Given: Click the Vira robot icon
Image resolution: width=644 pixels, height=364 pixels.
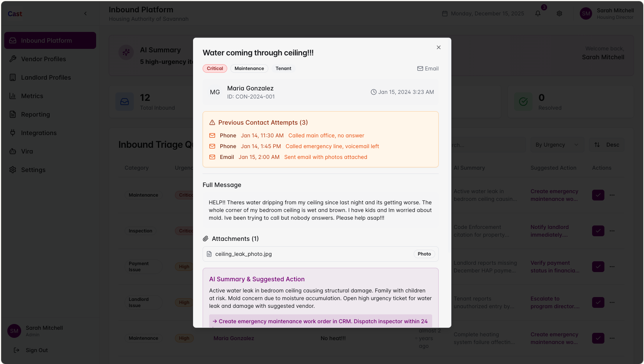Looking at the screenshot, I should pyautogui.click(x=13, y=151).
